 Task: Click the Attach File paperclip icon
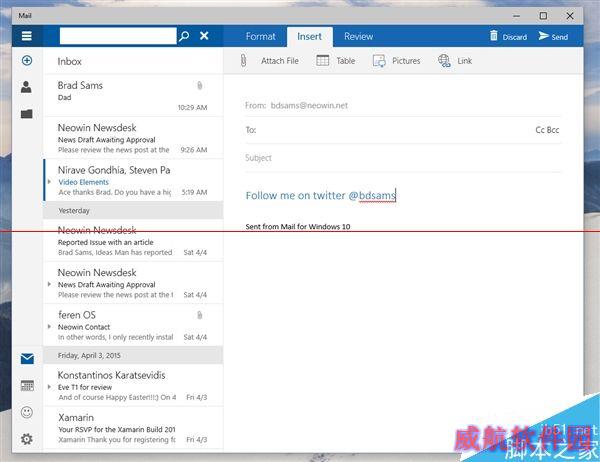tap(243, 60)
